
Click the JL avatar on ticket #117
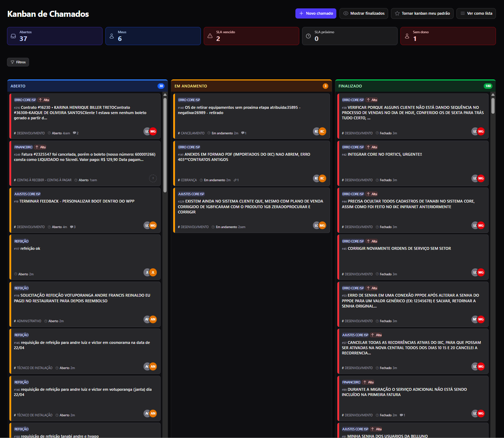pos(153,273)
